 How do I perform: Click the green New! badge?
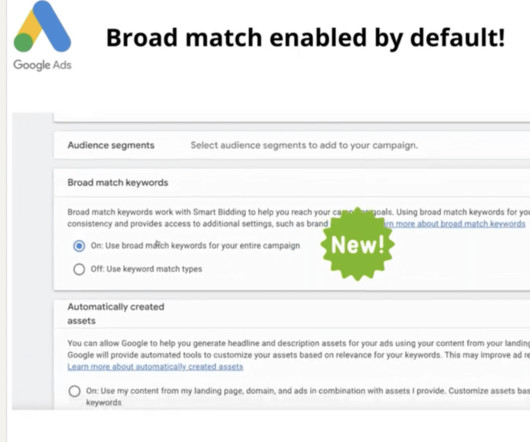[358, 244]
